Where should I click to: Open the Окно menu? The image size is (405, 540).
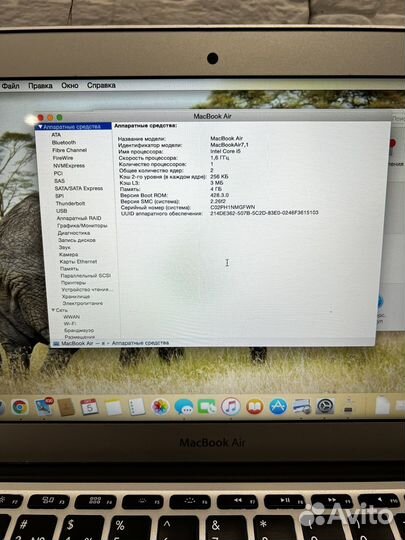[70, 85]
